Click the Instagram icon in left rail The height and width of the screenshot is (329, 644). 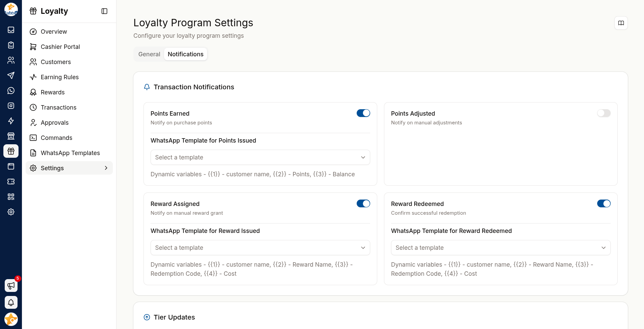coord(11,106)
